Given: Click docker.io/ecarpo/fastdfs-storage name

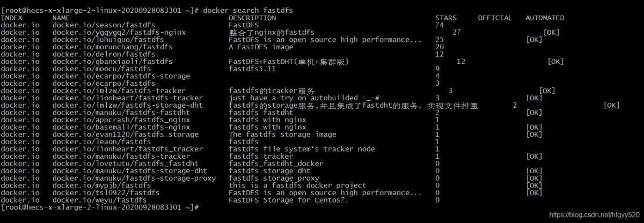Looking at the screenshot, I should click(121, 76).
